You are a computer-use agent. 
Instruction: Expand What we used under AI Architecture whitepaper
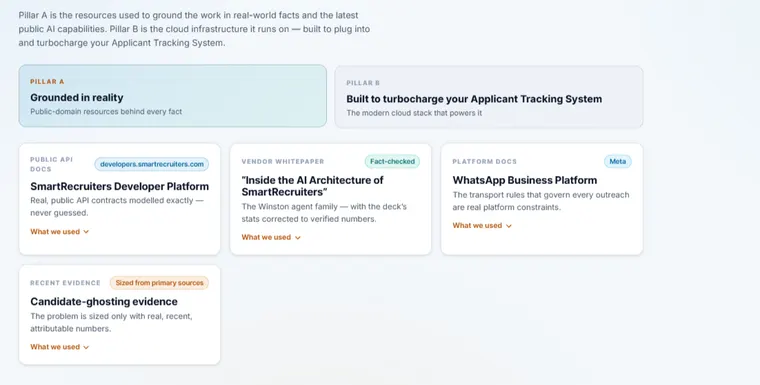pos(271,237)
